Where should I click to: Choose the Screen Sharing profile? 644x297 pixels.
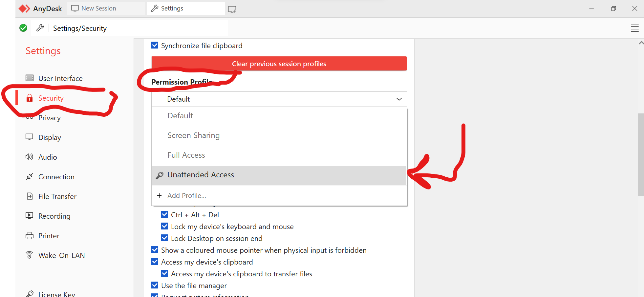[279, 135]
